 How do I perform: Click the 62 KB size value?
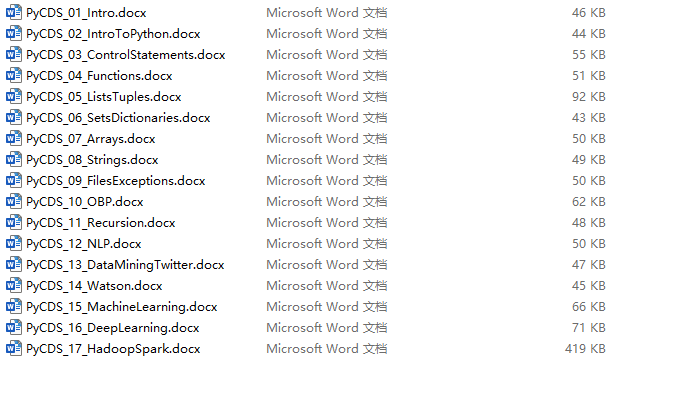coord(588,202)
